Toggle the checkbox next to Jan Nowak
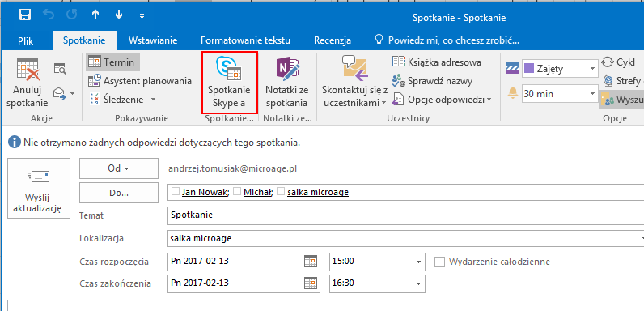This screenshot has height=311, width=644. pyautogui.click(x=176, y=191)
